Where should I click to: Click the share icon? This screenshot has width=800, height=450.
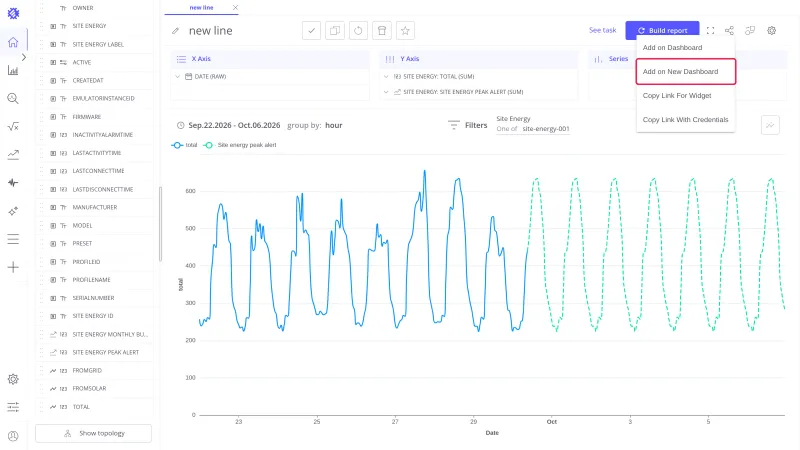point(730,31)
